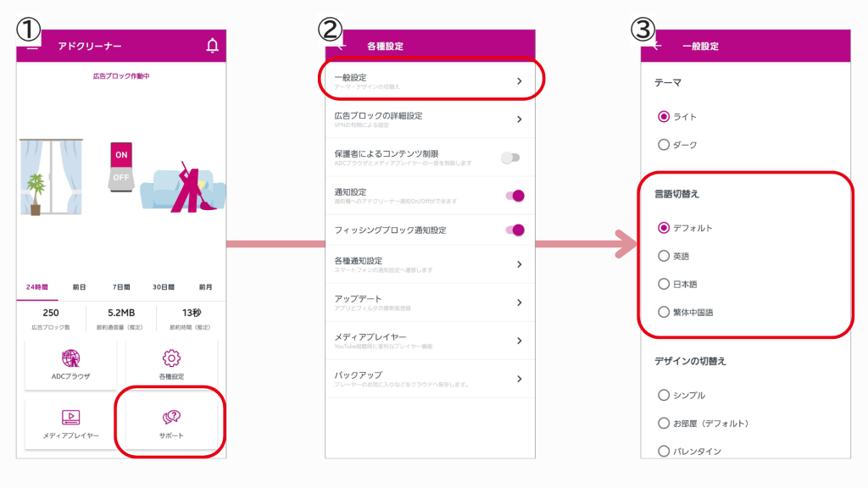Open notifications via the bell icon
The height and width of the screenshot is (488, 868).
[x=212, y=43]
